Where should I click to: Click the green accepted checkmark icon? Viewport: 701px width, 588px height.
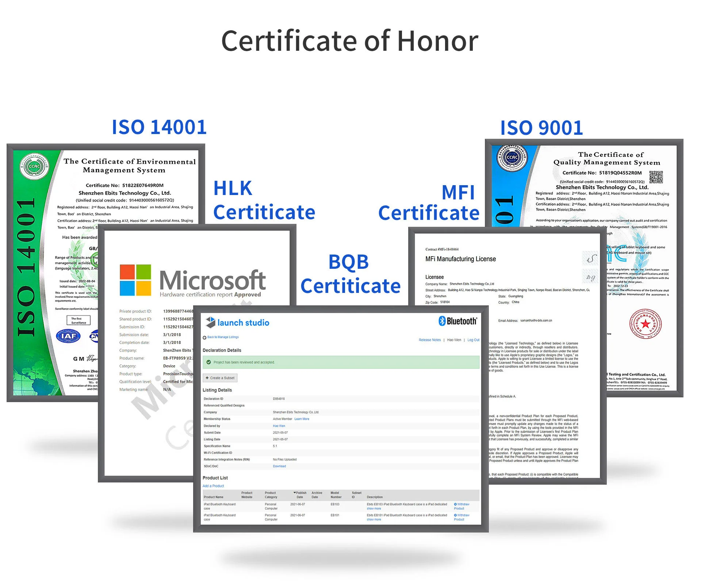pyautogui.click(x=208, y=362)
